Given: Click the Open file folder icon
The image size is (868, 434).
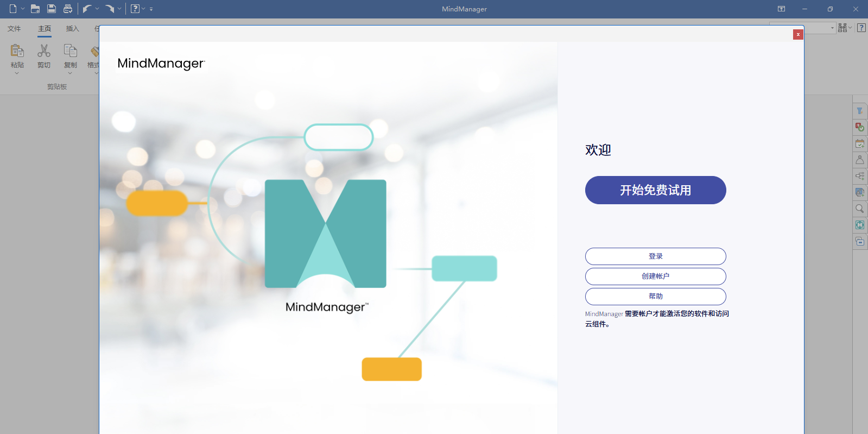Looking at the screenshot, I should 35,9.
